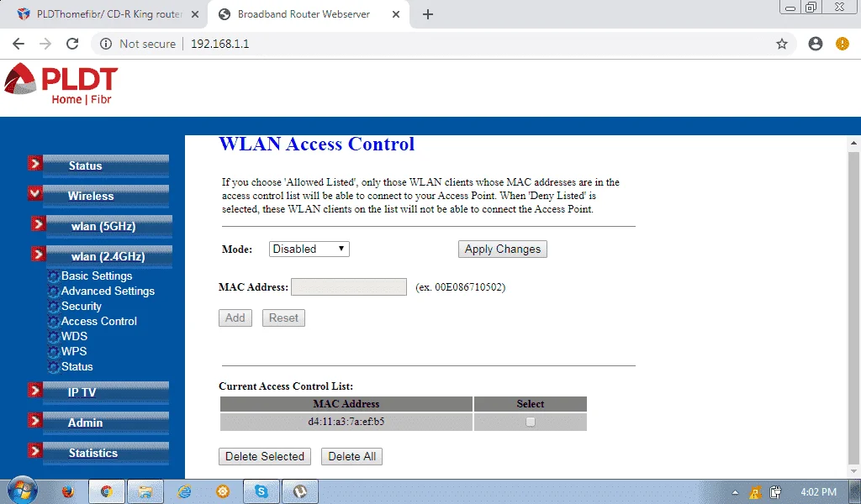Viewport: 861px width, 504px height.
Task: Open the Access Control link
Action: pyautogui.click(x=99, y=322)
